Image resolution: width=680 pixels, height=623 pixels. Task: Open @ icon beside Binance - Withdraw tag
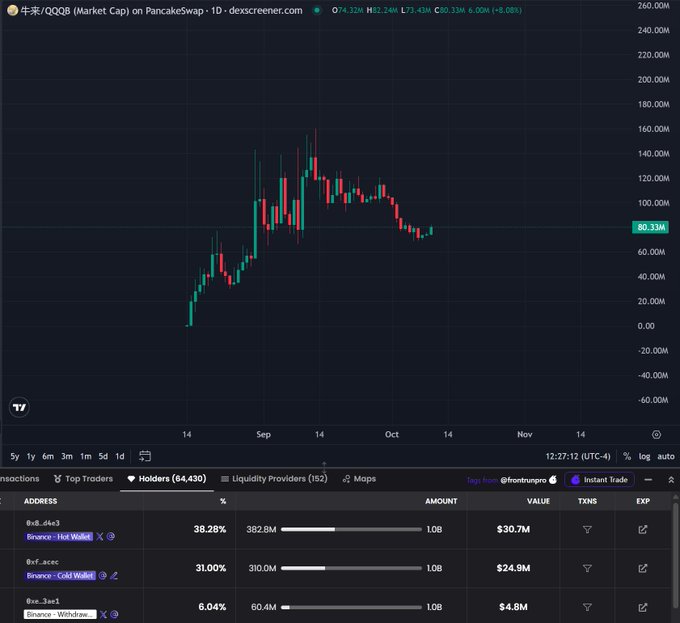(114, 614)
